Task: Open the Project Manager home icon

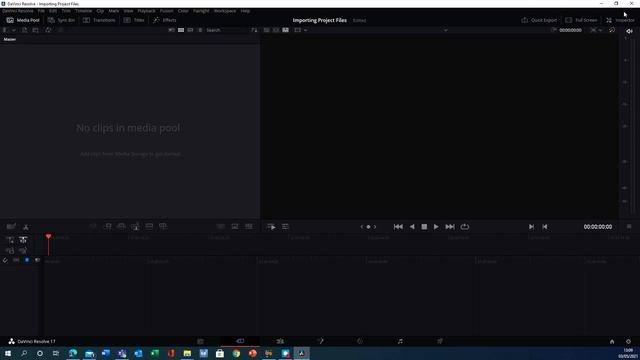Action: pos(612,342)
